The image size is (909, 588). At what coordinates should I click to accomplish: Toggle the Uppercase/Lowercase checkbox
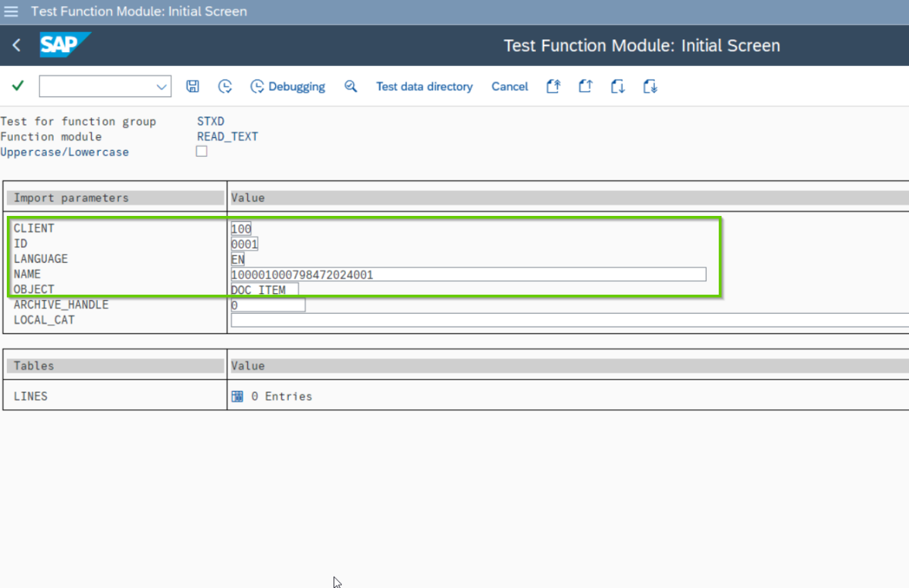(x=202, y=152)
